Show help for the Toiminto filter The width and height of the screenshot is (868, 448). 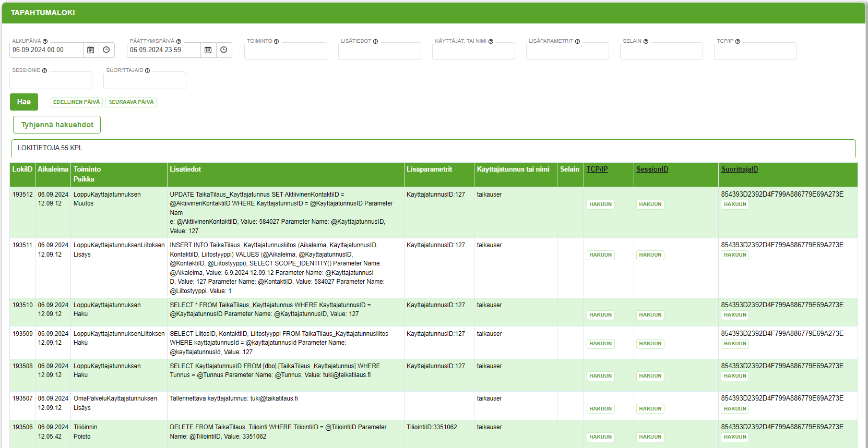point(276,41)
